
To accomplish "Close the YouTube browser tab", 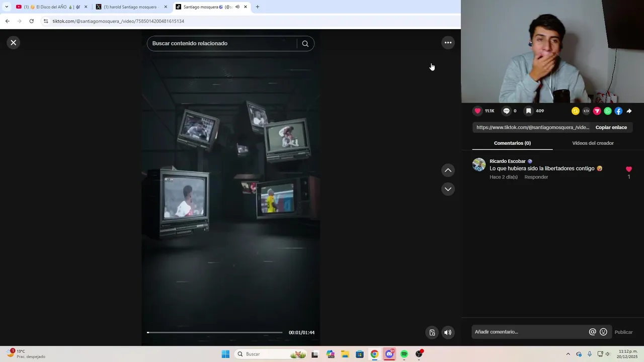I will point(86,7).
